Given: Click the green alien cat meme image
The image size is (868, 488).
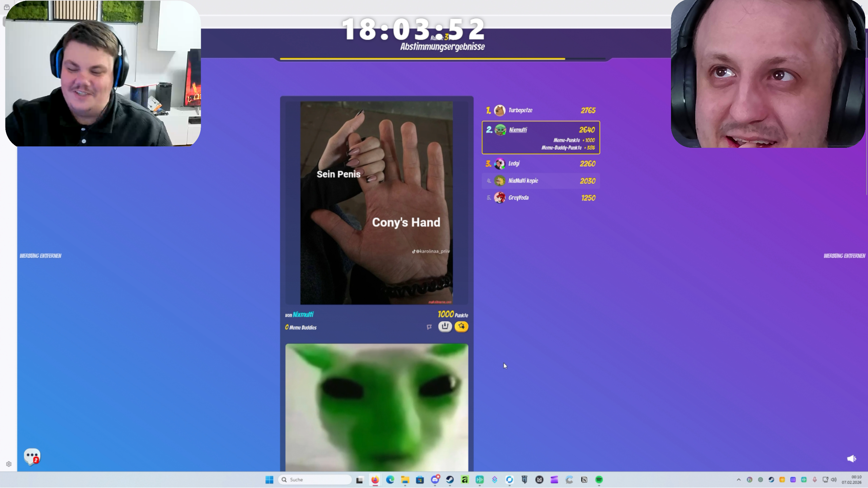Looking at the screenshot, I should click(x=377, y=407).
